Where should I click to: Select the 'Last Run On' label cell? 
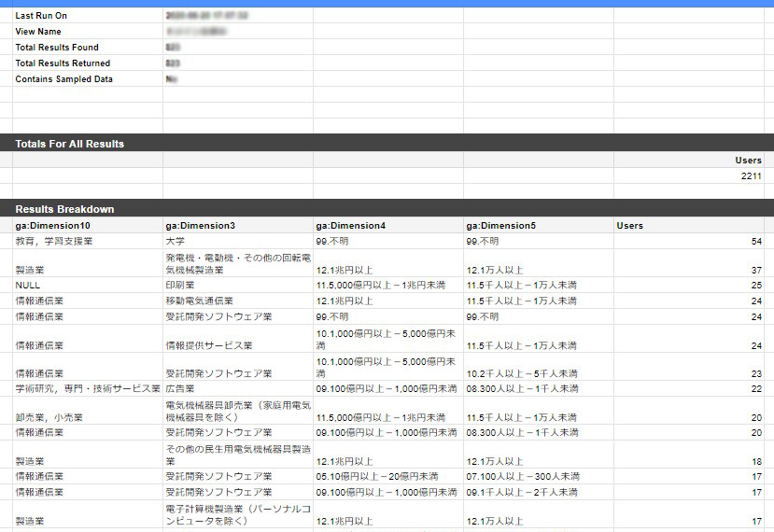click(88, 15)
